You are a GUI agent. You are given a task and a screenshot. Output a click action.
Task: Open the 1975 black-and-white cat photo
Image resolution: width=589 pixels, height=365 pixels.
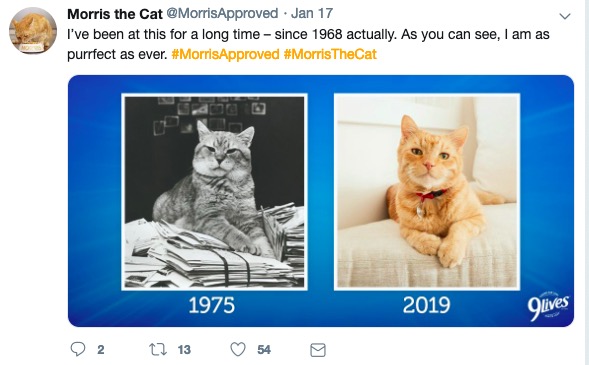coord(214,192)
